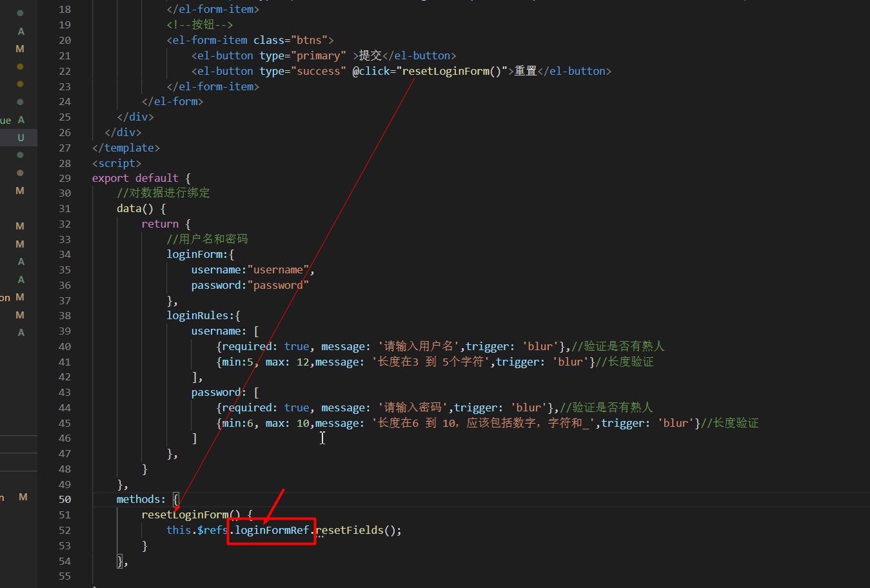Image resolution: width=870 pixels, height=588 pixels.
Task: Click the data() function name
Action: pos(135,208)
